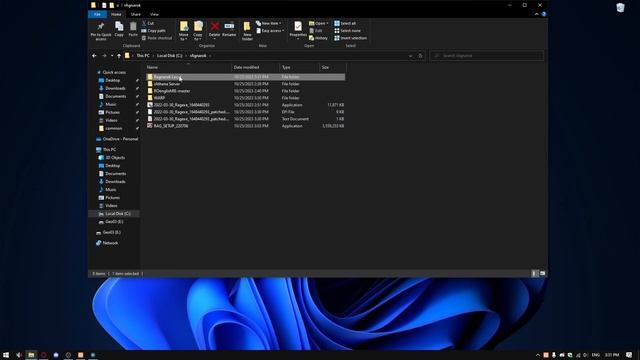Open the taskbar notification center

[629, 355]
